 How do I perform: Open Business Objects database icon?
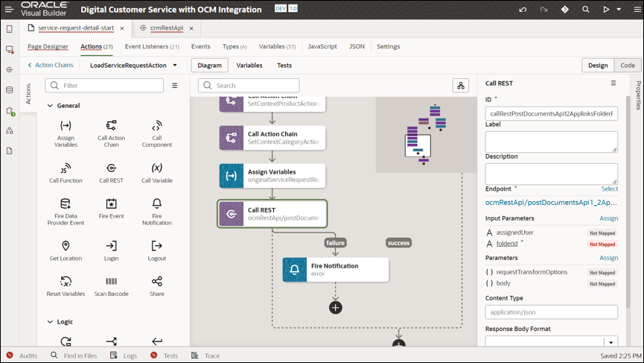10,89
